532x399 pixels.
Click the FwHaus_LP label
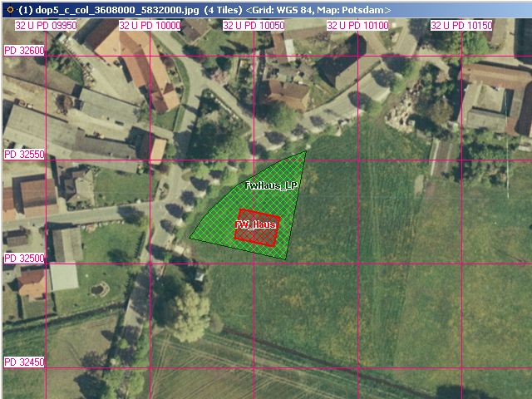tap(271, 185)
